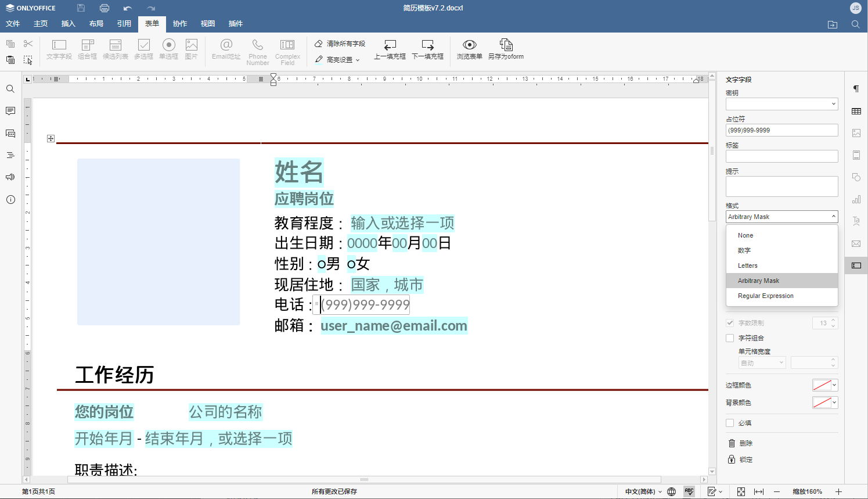This screenshot has width=868, height=499.
Task: Select the 女 radio button
Action: click(x=351, y=265)
